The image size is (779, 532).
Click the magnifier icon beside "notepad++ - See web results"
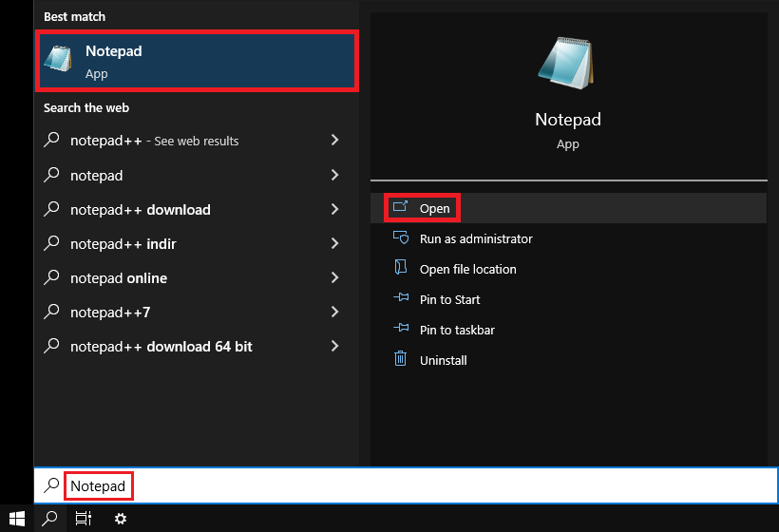(51, 140)
